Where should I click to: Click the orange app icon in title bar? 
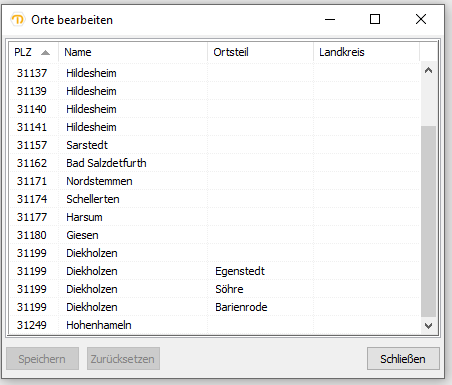coord(17,19)
